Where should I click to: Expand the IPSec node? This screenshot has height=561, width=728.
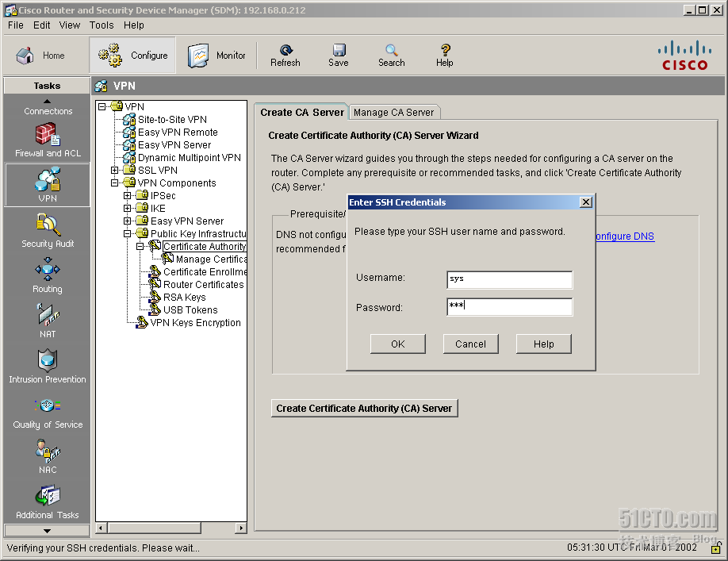click(127, 195)
